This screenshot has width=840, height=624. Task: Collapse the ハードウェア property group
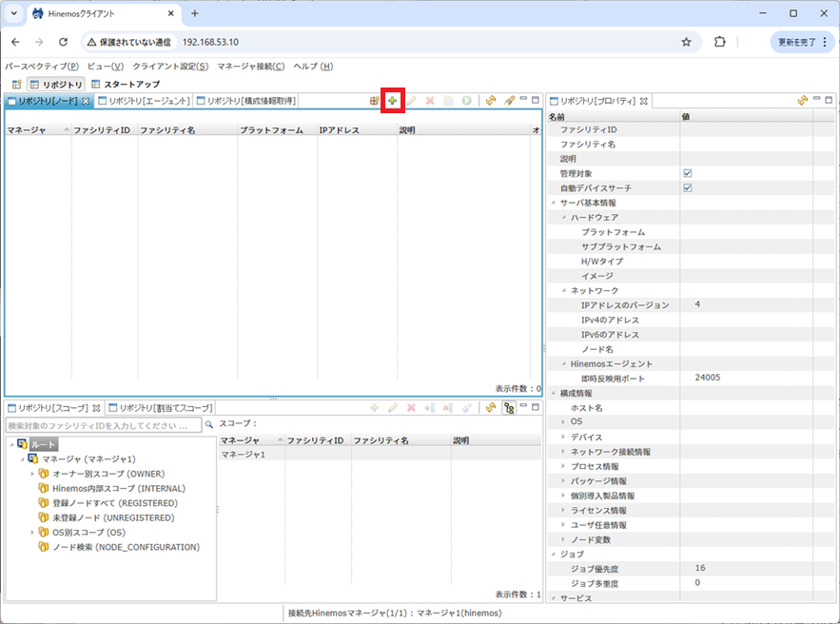click(x=563, y=217)
